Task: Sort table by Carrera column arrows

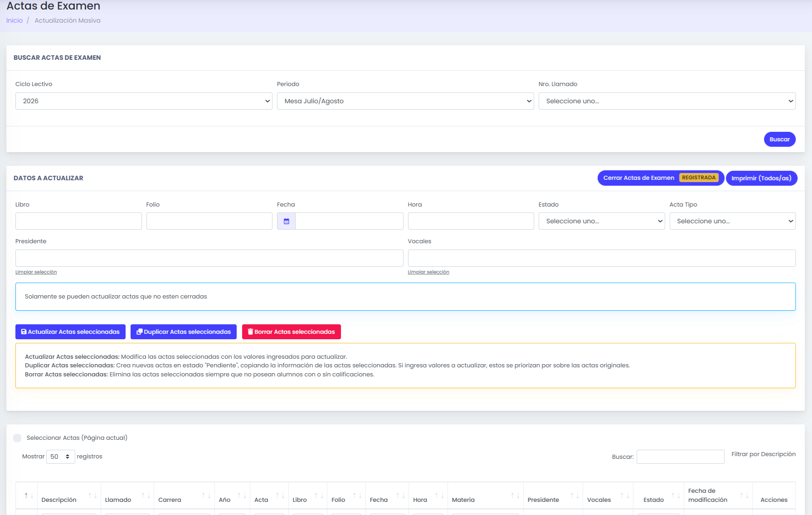Action: point(206,496)
